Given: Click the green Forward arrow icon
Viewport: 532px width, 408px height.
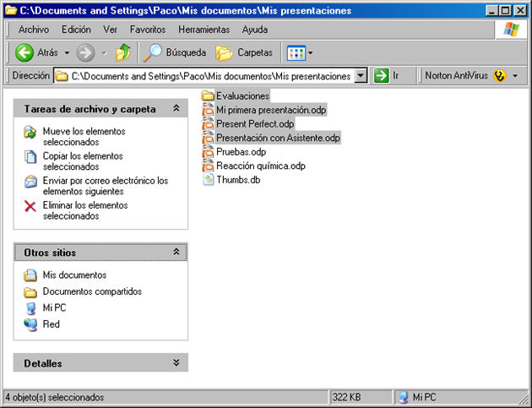Looking at the screenshot, I should [85, 52].
